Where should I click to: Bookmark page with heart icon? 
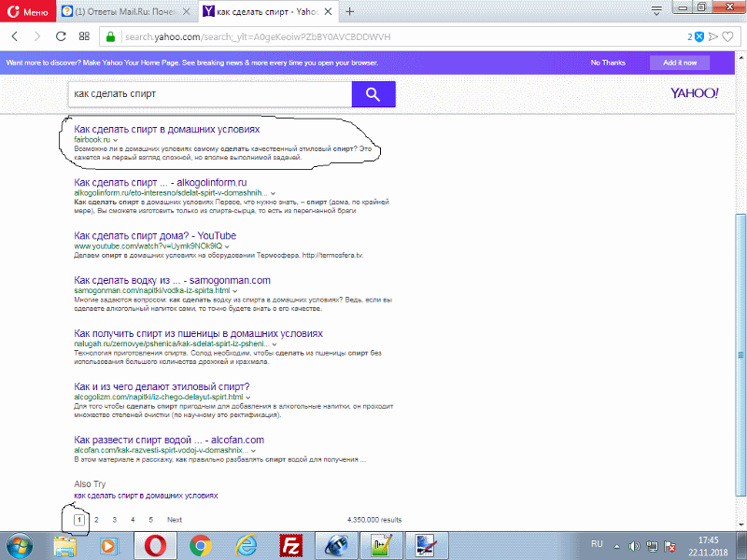point(727,36)
